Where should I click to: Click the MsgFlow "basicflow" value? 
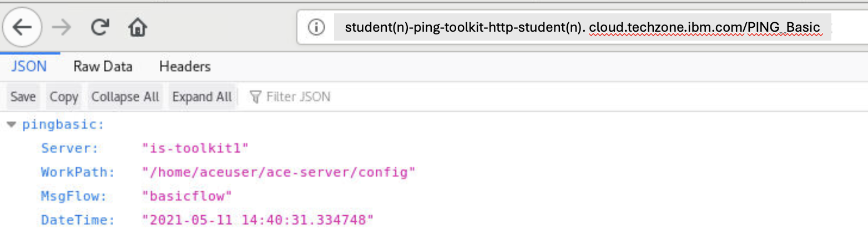point(186,196)
